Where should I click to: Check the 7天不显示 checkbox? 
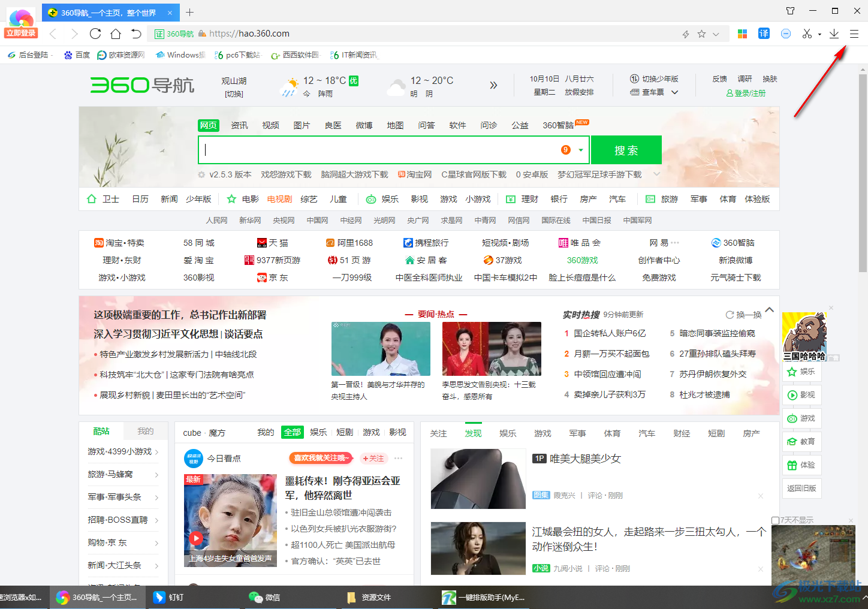775,520
